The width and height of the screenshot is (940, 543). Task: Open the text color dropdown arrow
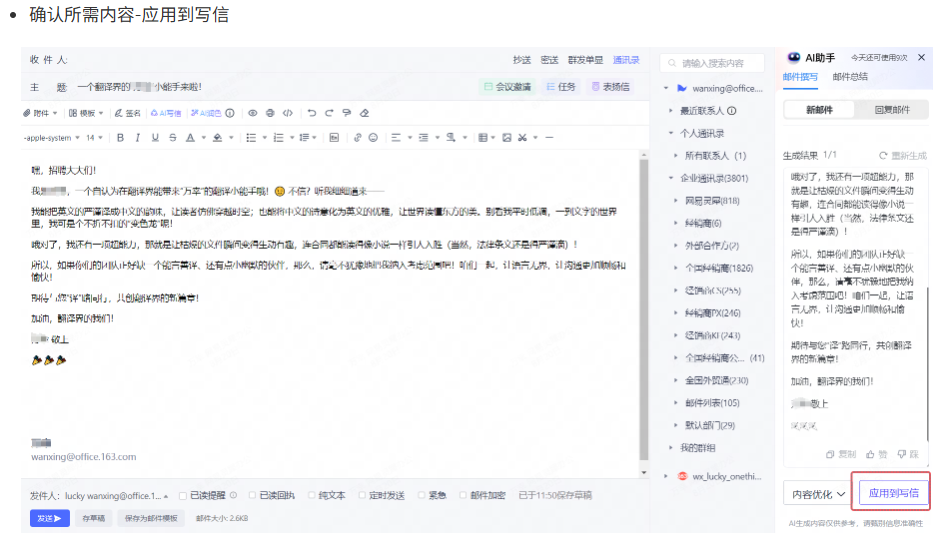[204, 138]
